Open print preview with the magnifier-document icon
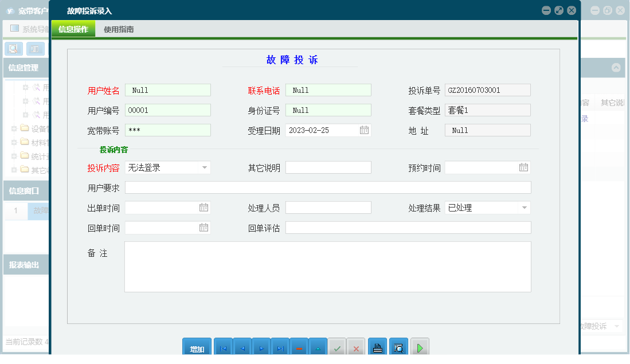The height and width of the screenshot is (364, 630). point(398,348)
